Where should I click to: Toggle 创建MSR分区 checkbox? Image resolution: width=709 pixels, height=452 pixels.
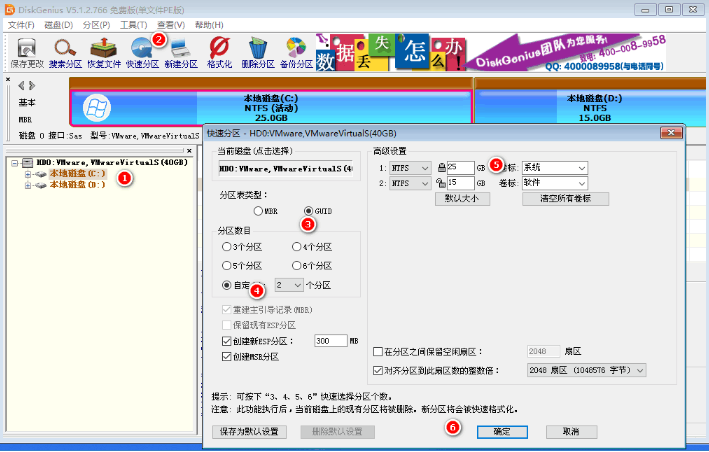227,357
